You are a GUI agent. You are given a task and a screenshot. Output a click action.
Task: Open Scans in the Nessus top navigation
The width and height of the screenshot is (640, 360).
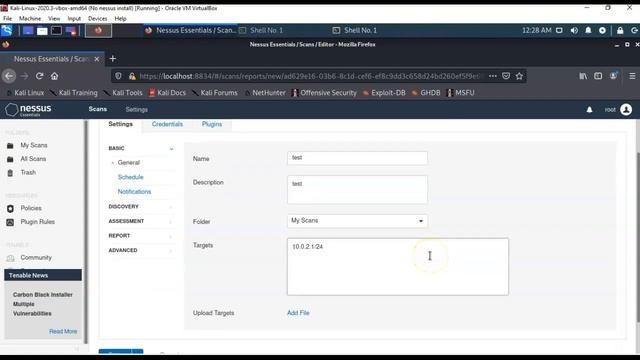click(x=98, y=109)
